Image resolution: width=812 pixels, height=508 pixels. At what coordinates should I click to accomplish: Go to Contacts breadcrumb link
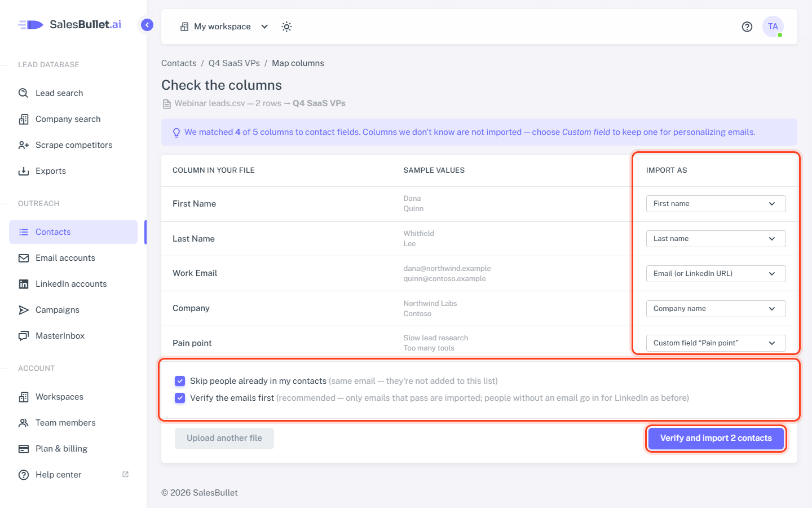tap(179, 63)
